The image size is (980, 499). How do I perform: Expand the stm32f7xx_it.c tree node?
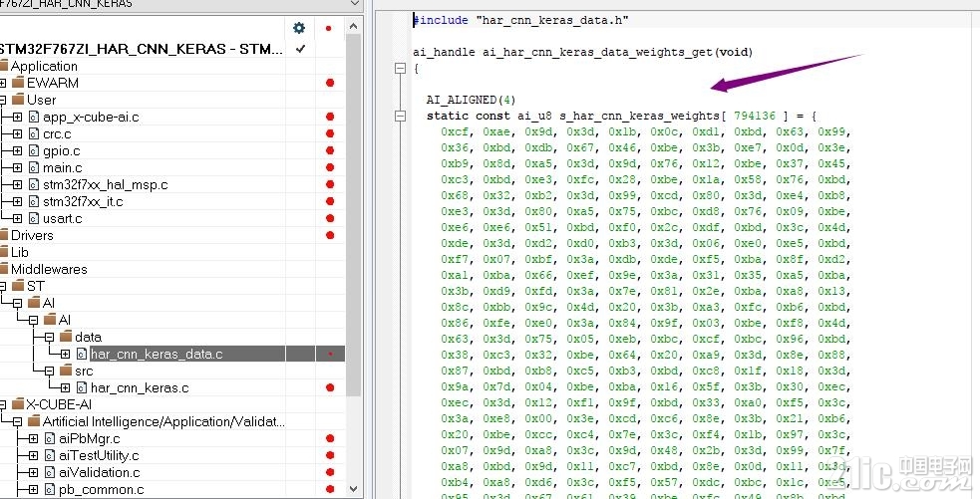point(17,201)
